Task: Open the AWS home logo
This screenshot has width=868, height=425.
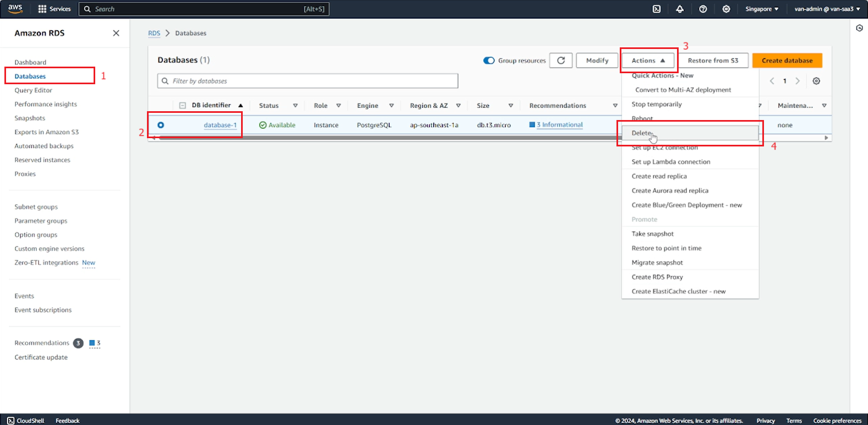Action: 15,9
